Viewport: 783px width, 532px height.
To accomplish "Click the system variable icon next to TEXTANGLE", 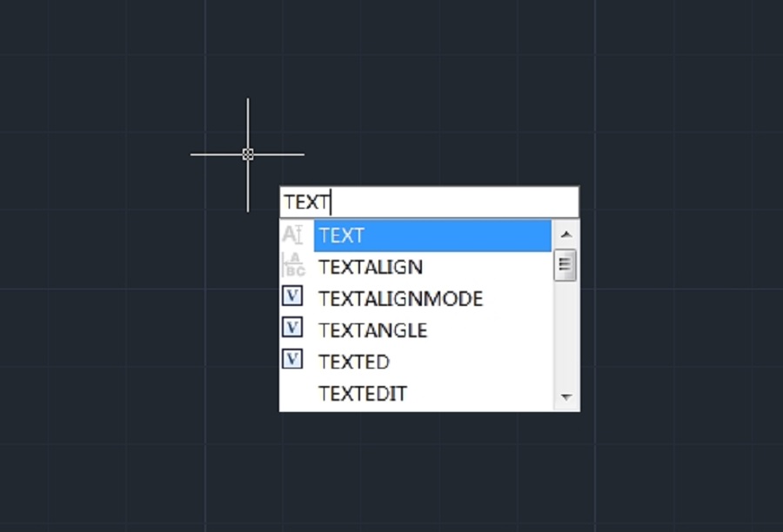I will point(294,329).
